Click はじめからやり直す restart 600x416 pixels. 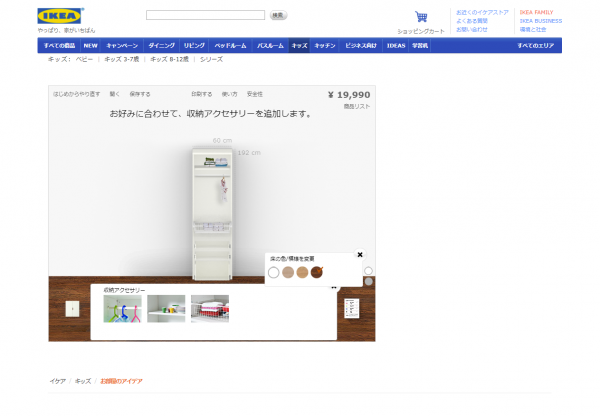pos(77,94)
